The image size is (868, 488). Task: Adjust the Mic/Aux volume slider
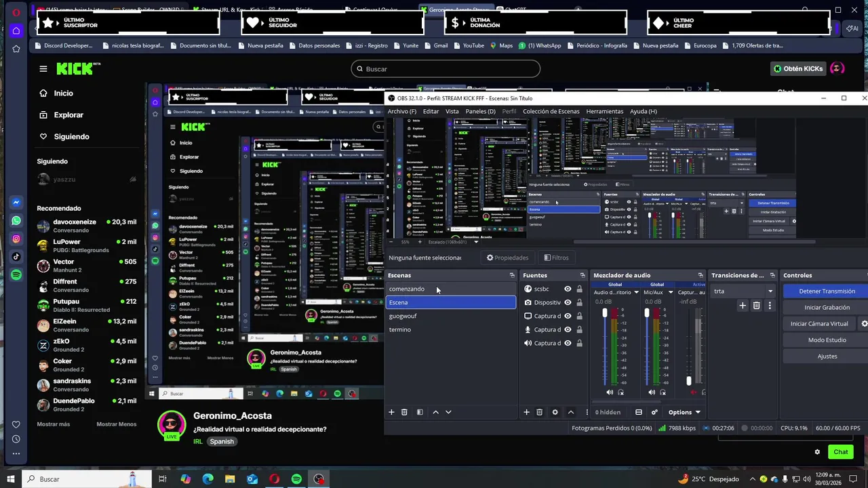click(x=647, y=313)
